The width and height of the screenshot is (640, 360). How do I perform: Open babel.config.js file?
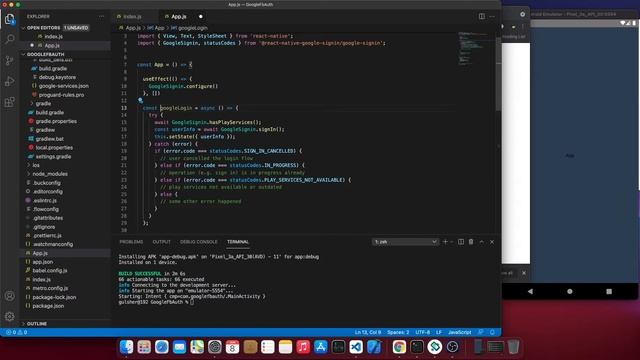tap(49, 271)
